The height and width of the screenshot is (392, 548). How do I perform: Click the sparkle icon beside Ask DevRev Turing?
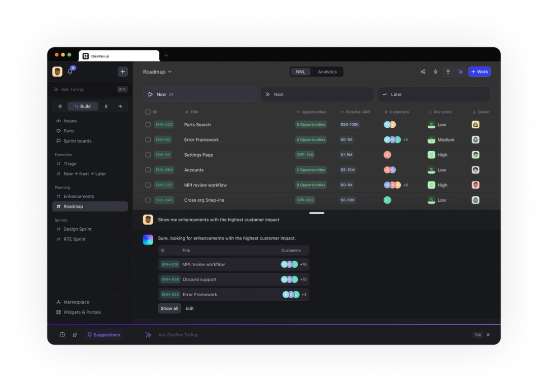pyautogui.click(x=148, y=335)
